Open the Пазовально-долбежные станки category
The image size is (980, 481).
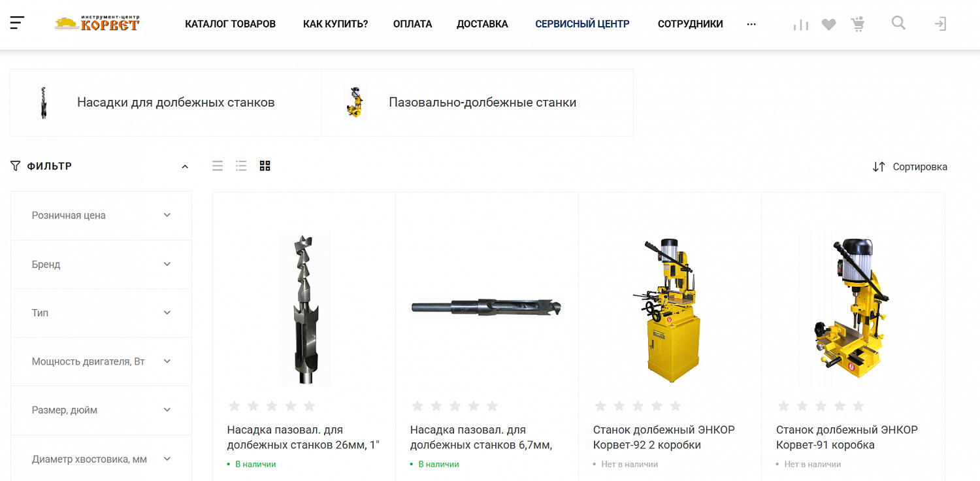tap(478, 103)
